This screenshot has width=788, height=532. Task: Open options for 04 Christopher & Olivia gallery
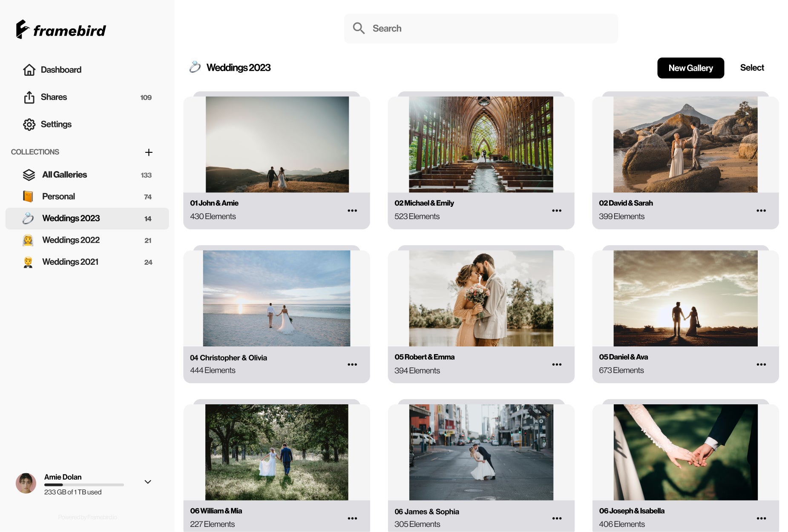coord(352,365)
